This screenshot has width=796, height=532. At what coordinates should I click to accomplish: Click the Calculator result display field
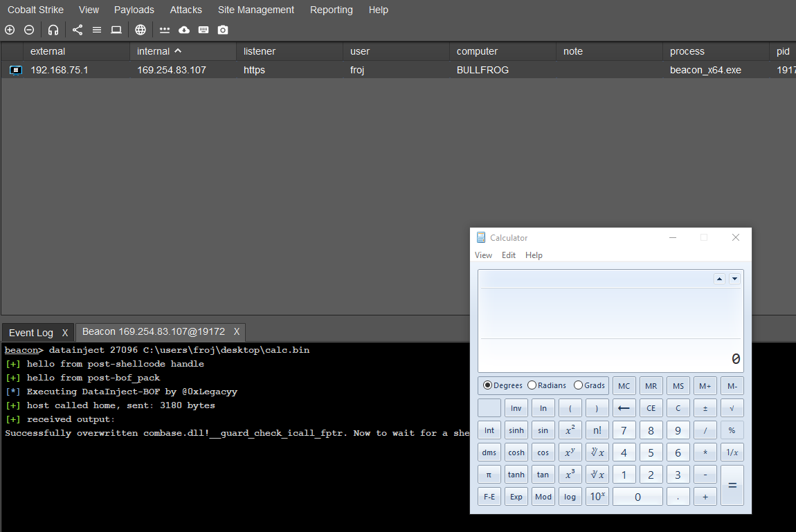(610, 320)
